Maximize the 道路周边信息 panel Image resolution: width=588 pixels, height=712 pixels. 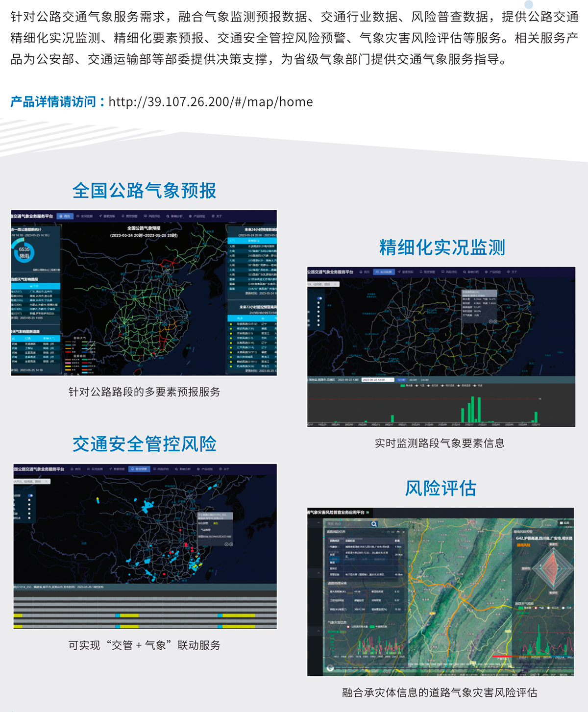(x=397, y=532)
